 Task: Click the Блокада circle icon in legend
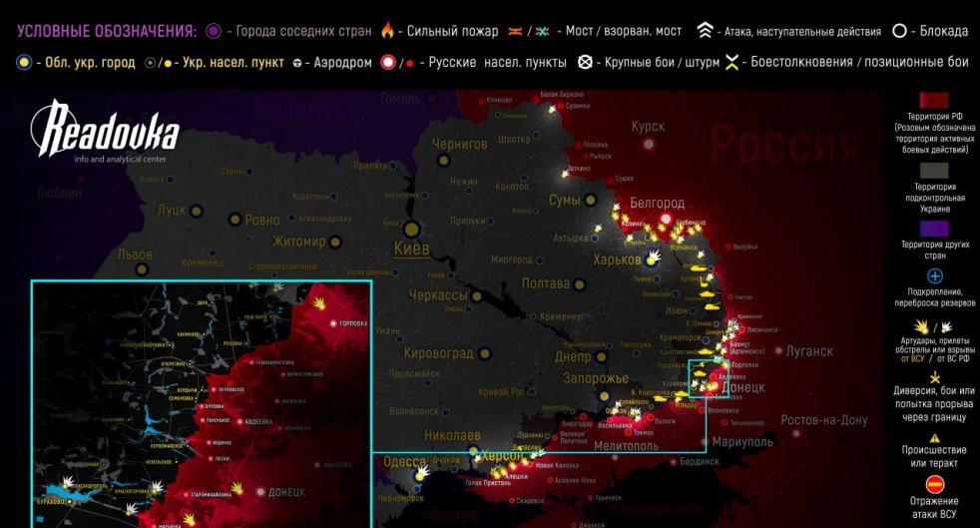(898, 31)
